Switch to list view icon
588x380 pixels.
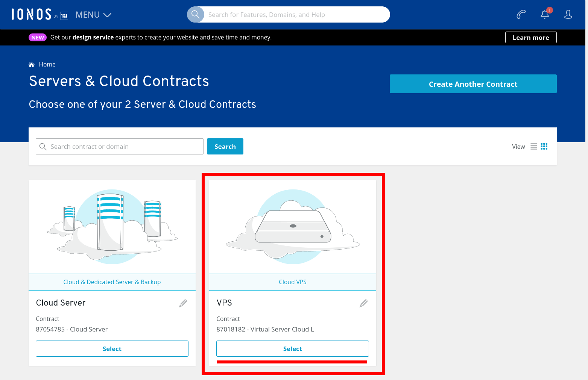pos(534,147)
